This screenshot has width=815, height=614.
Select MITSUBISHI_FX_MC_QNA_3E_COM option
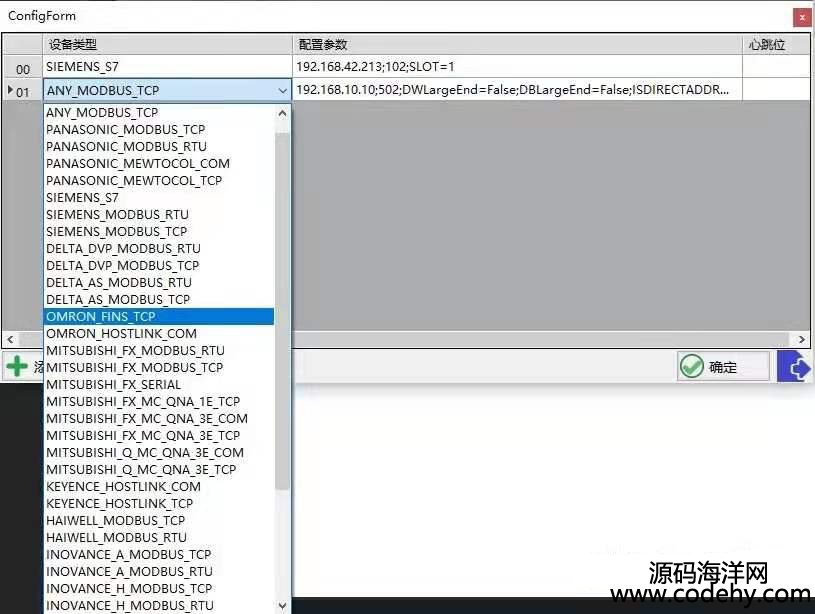click(159, 419)
